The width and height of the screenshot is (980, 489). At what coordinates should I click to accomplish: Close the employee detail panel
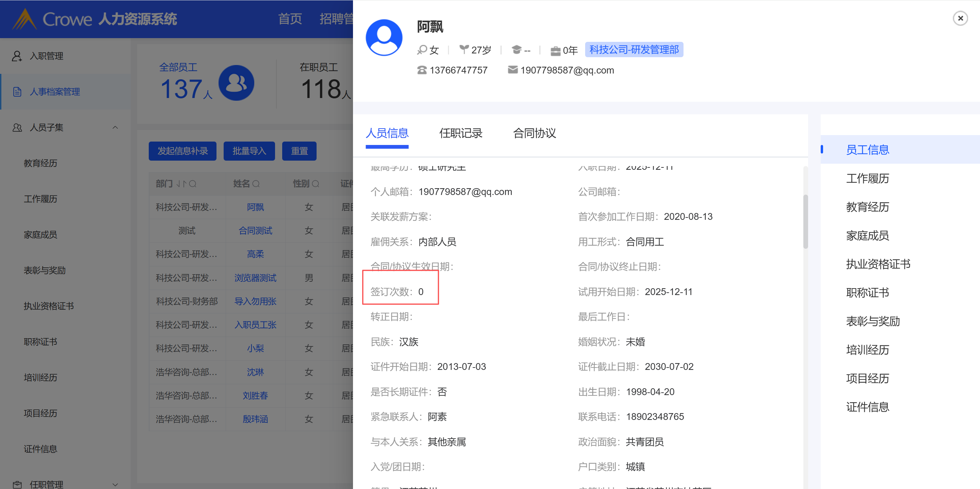pyautogui.click(x=960, y=18)
